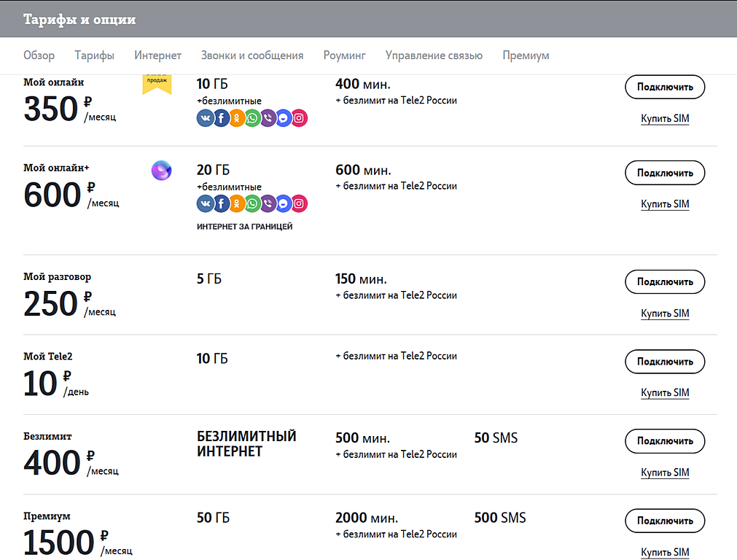737x560 pixels.
Task: Click the Тарифы и опции page header
Action: pos(79,19)
